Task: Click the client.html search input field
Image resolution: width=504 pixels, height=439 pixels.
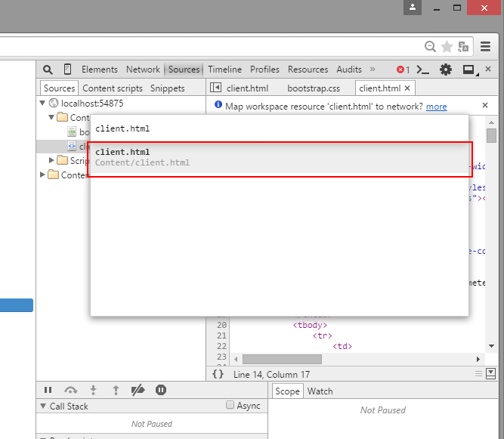Action: (x=280, y=128)
